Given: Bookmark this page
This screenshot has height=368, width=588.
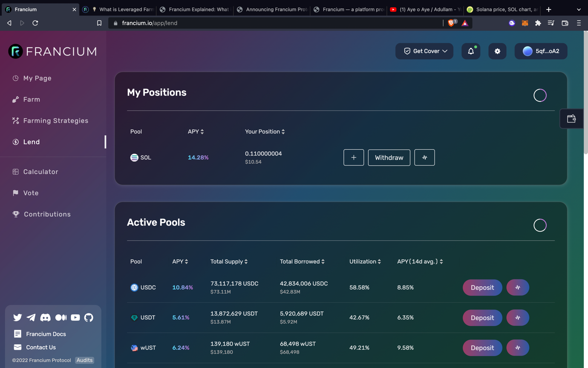Looking at the screenshot, I should tap(99, 23).
